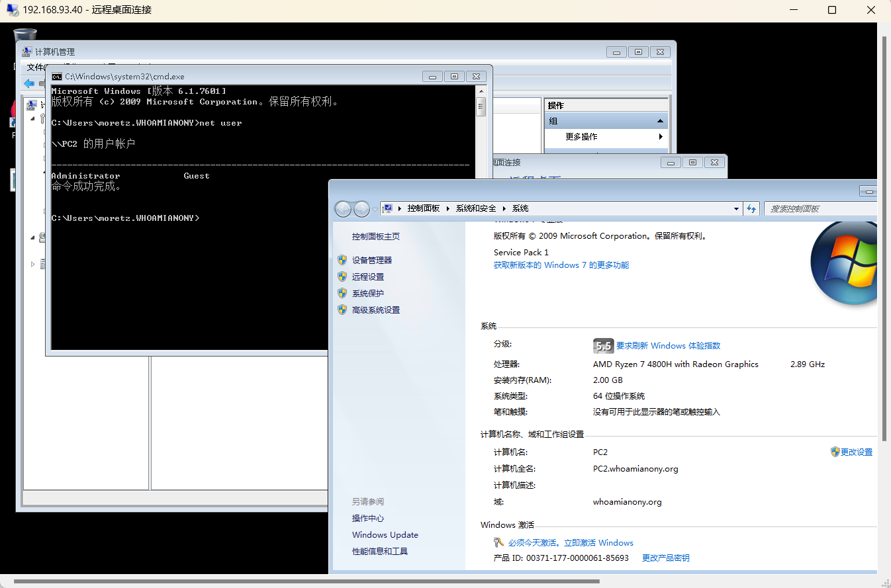Viewport: 891px width, 588px height.
Task: Click the Guest account name in cmd
Action: [197, 176]
